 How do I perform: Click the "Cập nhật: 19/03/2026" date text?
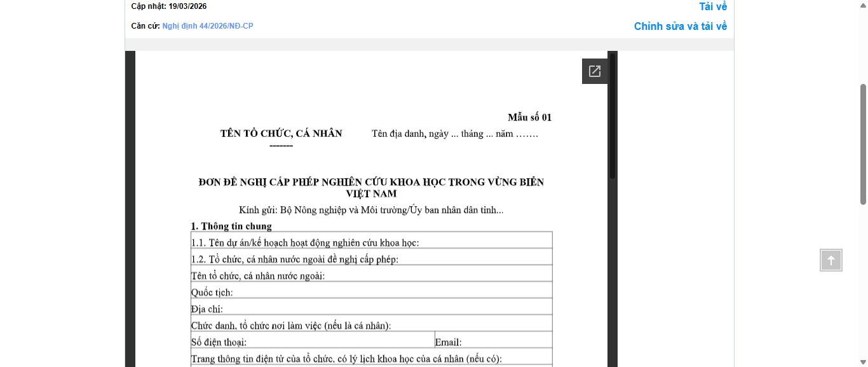[x=169, y=6]
